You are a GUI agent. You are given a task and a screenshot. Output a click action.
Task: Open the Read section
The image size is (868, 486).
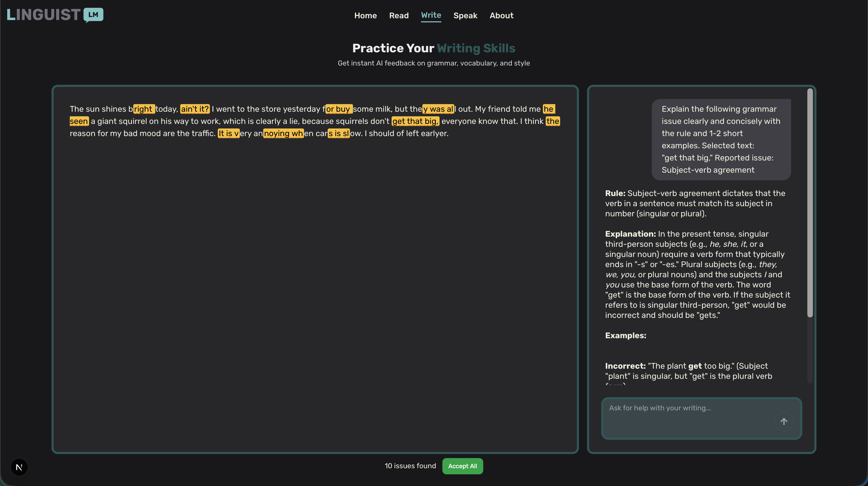pyautogui.click(x=399, y=15)
